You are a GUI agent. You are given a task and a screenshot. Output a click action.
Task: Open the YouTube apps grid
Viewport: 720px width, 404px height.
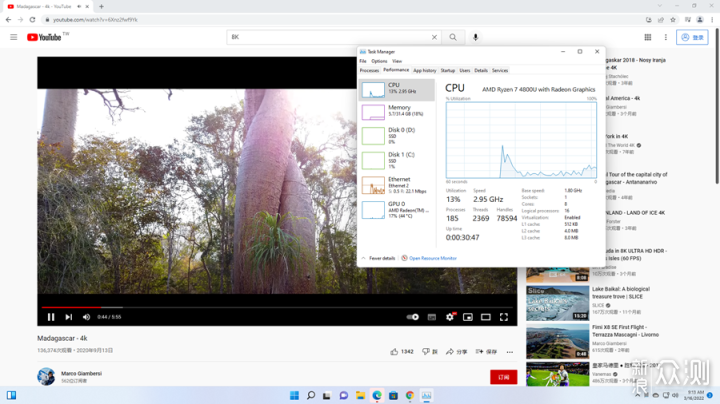click(648, 37)
